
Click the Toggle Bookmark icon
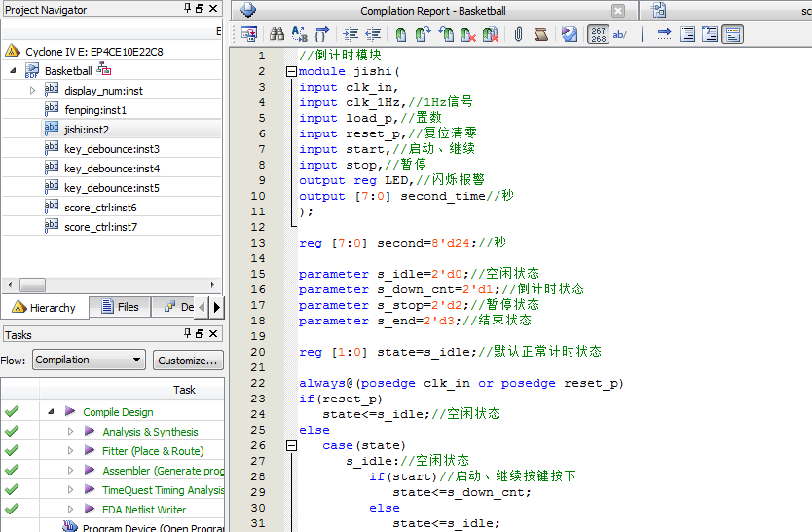(401, 35)
